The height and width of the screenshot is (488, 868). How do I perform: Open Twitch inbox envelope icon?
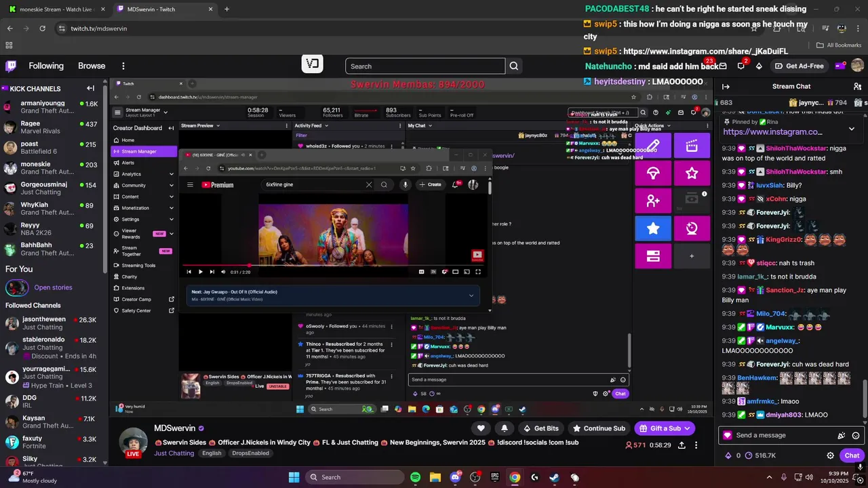click(x=722, y=66)
